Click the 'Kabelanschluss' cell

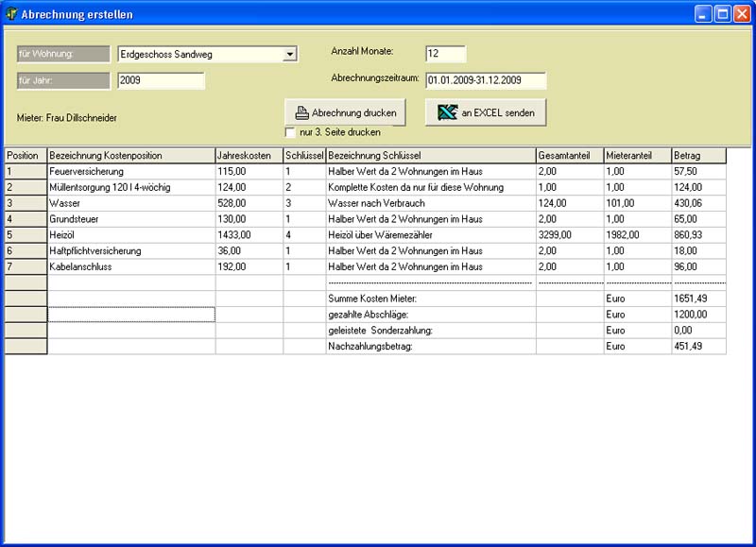pos(131,267)
